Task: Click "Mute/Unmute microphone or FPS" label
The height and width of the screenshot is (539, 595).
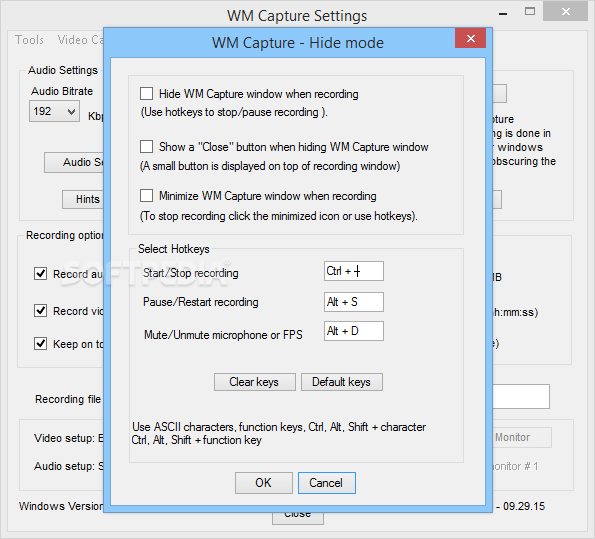Action: click(x=223, y=335)
